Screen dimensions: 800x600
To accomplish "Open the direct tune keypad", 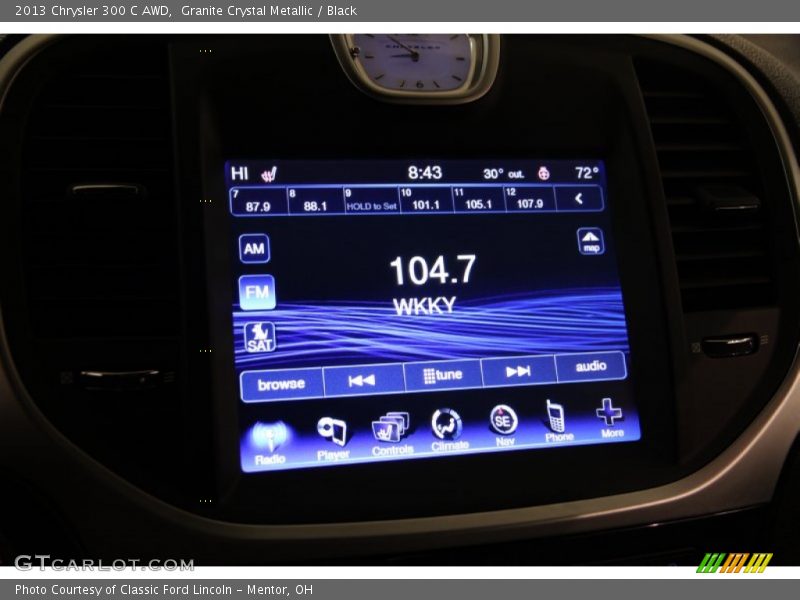I will [442, 376].
